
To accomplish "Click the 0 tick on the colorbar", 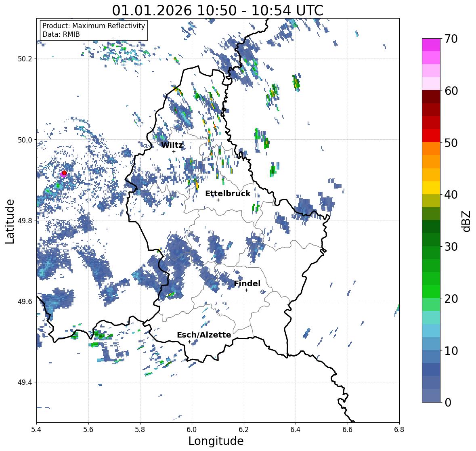I will [x=448, y=403].
